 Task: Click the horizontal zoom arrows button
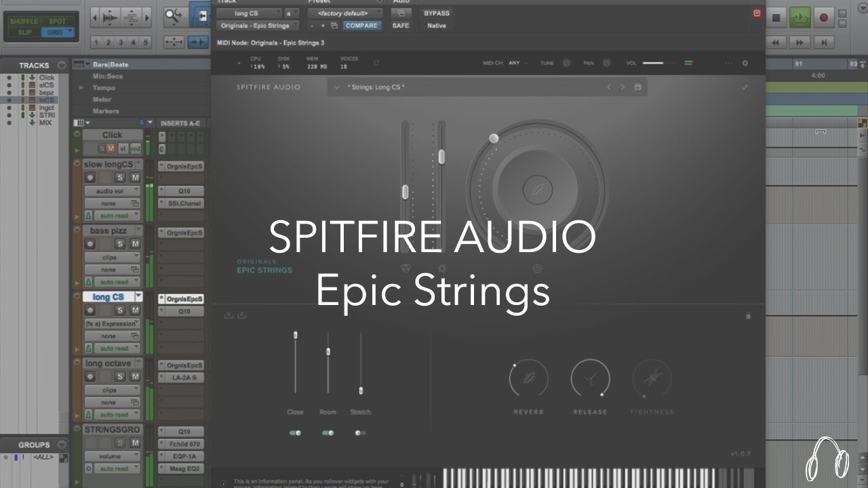(174, 42)
